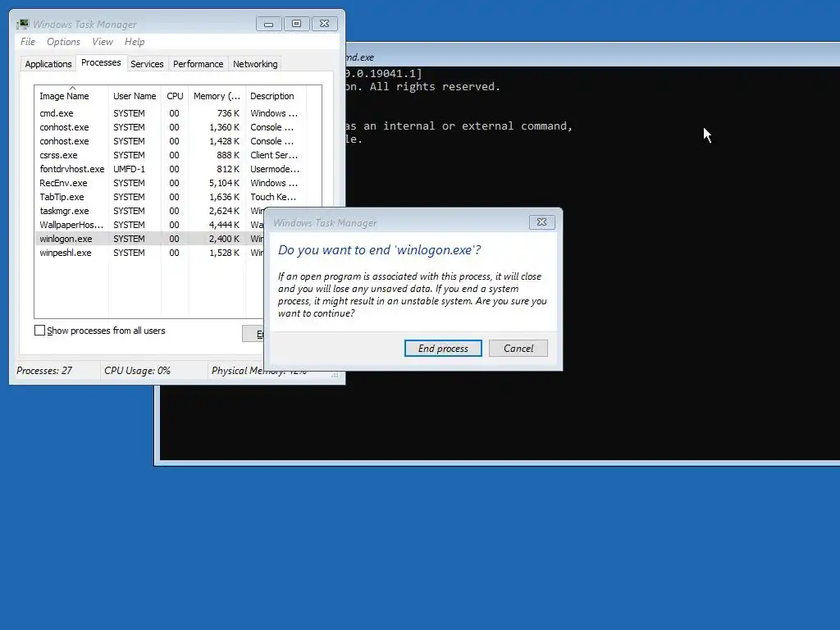Switch to the Services tab
Viewport: 840px width, 630px height.
coord(147,64)
